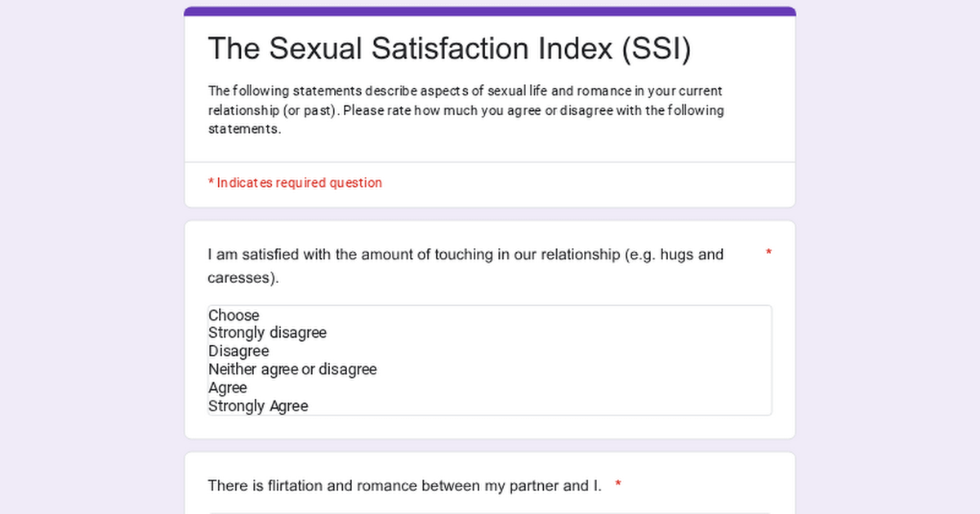This screenshot has height=514, width=980.
Task: Click the lavender page background left of form
Action: click(x=90, y=261)
